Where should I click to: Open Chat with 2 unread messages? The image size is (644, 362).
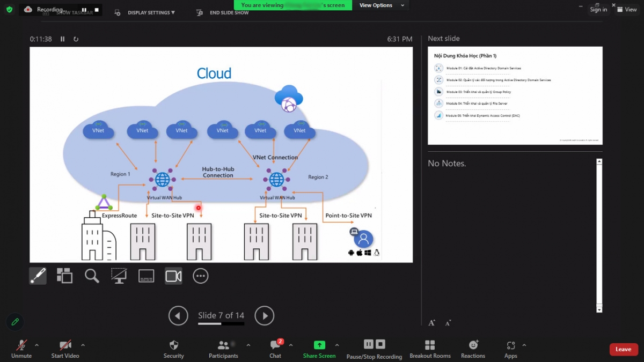tap(276, 349)
